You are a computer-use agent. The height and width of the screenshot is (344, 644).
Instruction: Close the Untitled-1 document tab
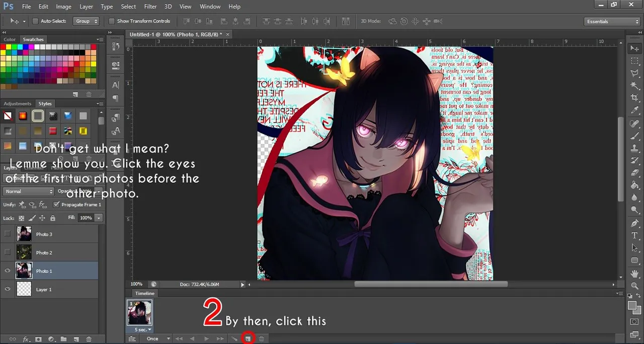227,34
